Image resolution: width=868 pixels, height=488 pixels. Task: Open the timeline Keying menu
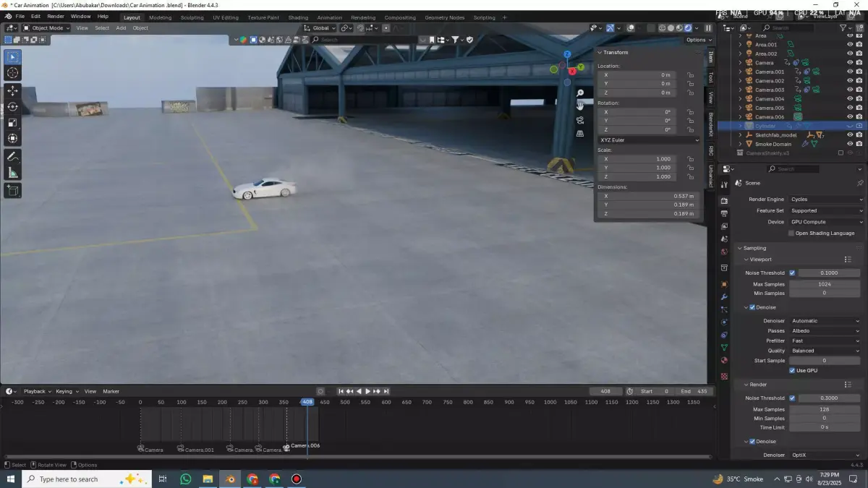pos(66,391)
